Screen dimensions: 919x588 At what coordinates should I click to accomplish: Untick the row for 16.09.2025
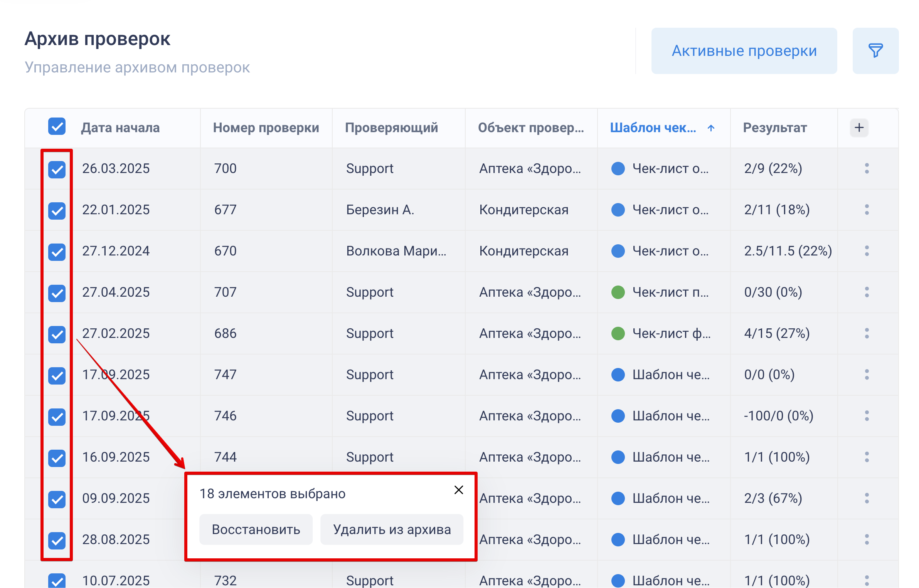pyautogui.click(x=57, y=458)
